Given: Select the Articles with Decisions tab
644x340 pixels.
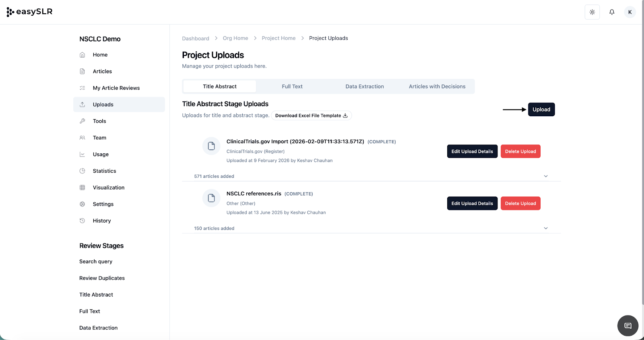Looking at the screenshot, I should [437, 87].
